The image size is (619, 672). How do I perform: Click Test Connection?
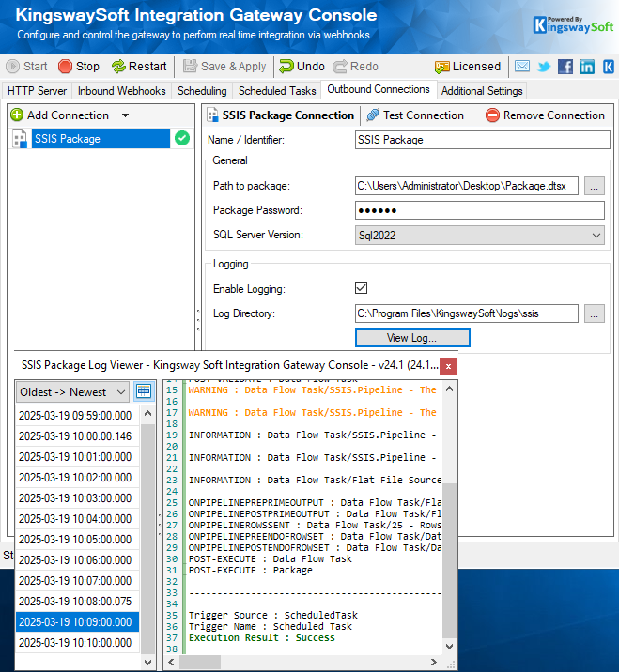click(414, 115)
